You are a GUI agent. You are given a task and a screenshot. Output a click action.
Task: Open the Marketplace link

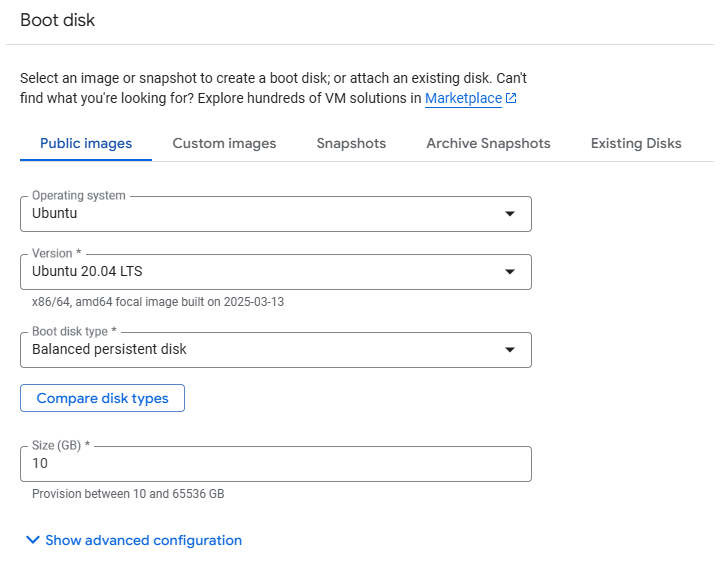tap(463, 98)
